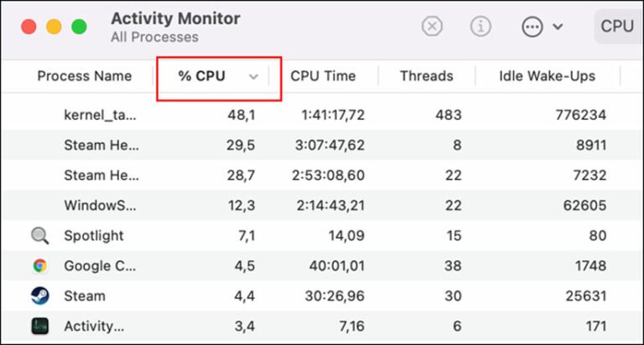Sort by Threads column header
Viewport: 644px width, 345px height.
pyautogui.click(x=427, y=76)
